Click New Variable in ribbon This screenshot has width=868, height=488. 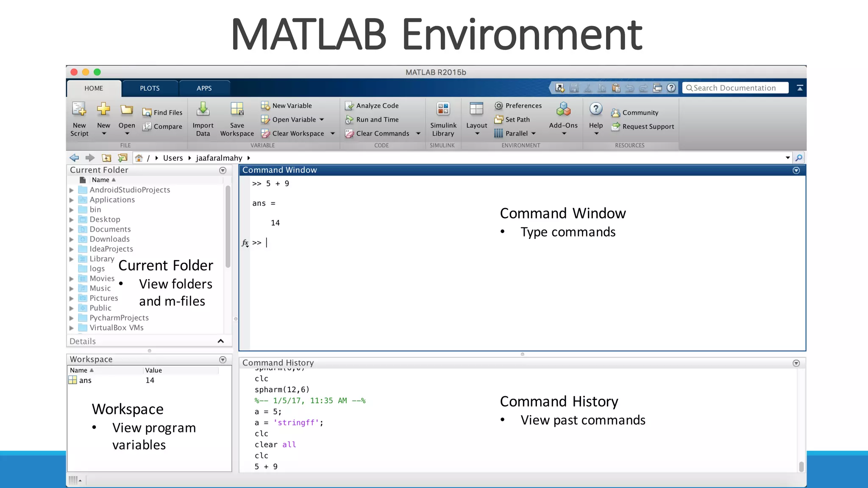coord(287,105)
